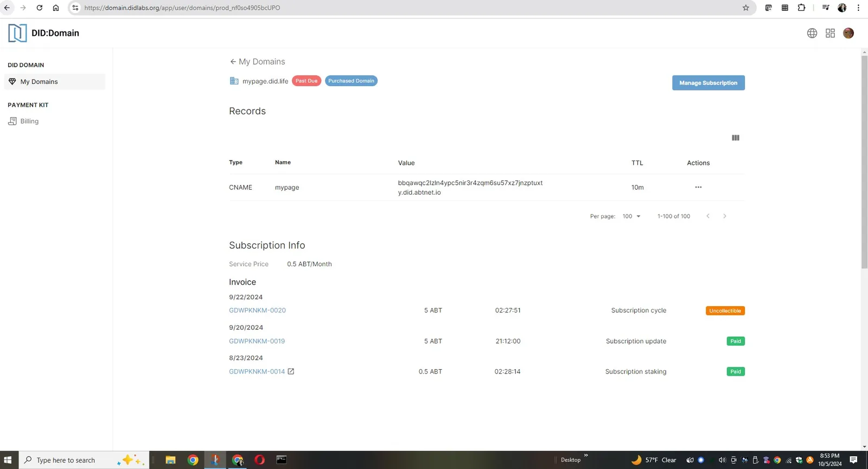Viewport: 868px width, 469px height.
Task: Click the Past Due status badge
Action: (307, 81)
